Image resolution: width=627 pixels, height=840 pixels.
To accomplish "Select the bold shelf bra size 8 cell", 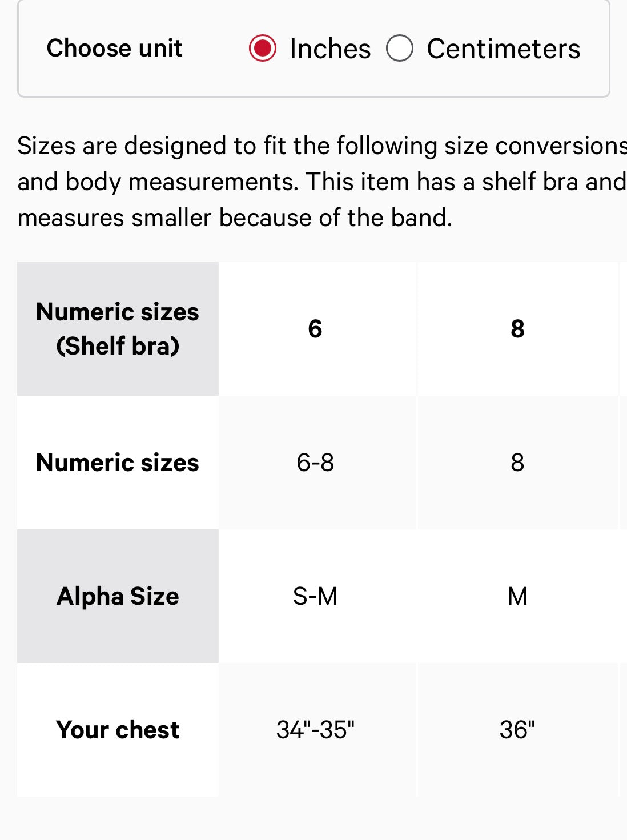I will coord(517,329).
